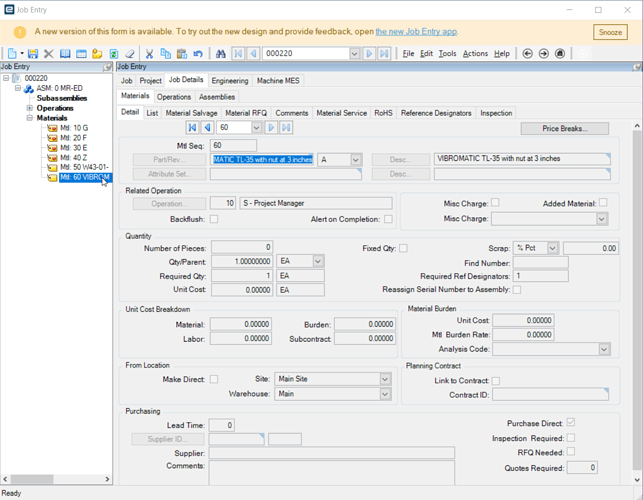643x500 pixels.
Task: Open the File menu
Action: tap(408, 54)
